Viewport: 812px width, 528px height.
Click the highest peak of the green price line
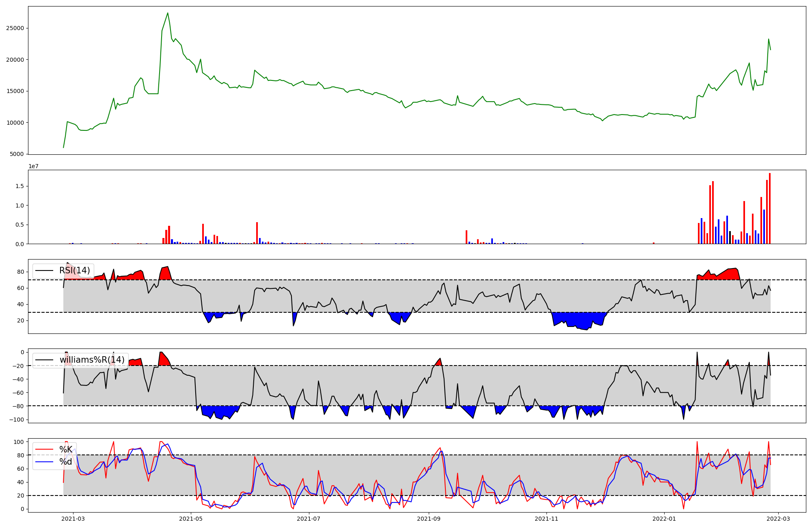pyautogui.click(x=168, y=13)
